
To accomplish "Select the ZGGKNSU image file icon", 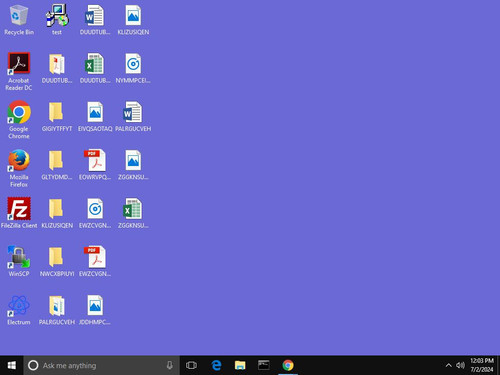I will pos(133,165).
